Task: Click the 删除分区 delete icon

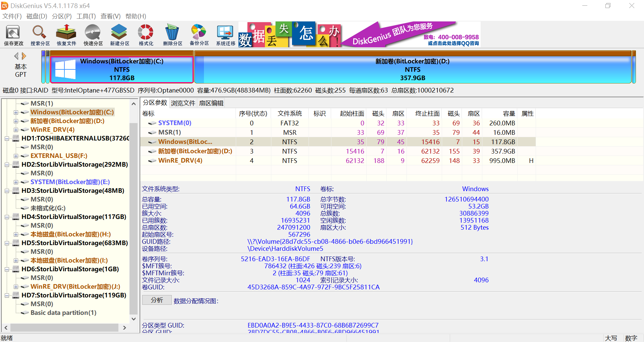Action: tap(172, 35)
